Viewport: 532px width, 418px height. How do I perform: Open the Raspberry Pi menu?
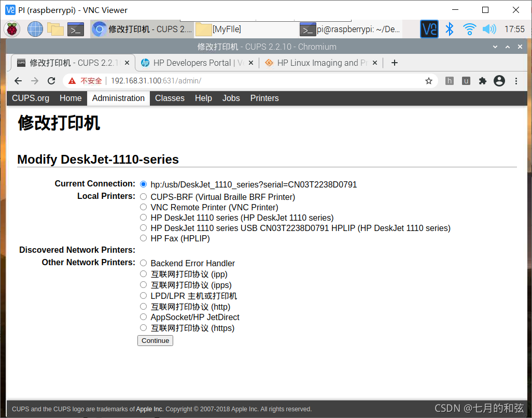point(12,29)
